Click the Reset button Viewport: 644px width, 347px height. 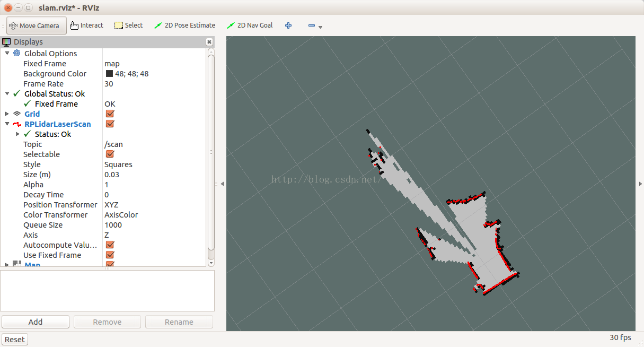[x=15, y=340]
